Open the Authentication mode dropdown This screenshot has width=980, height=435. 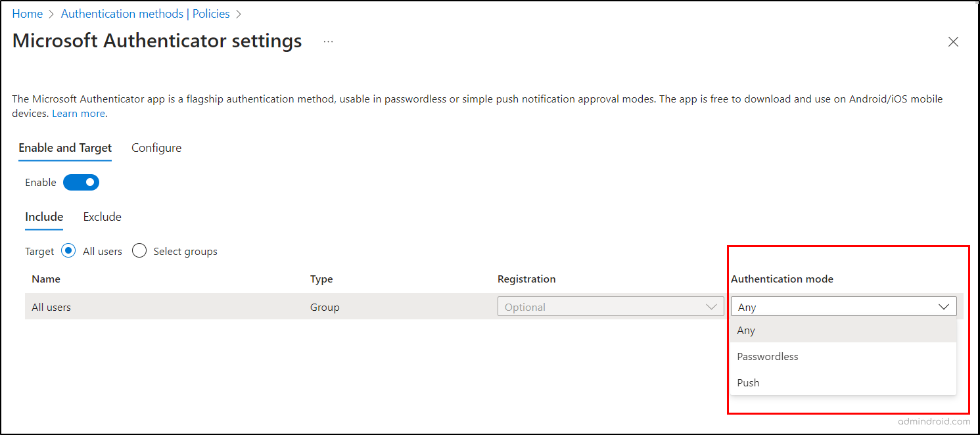coord(843,306)
